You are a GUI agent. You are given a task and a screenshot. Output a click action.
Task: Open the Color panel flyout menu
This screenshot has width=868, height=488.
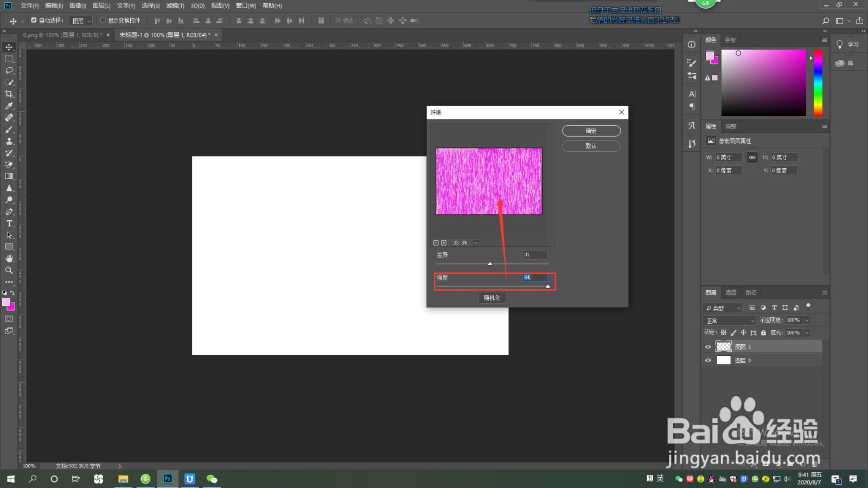tap(824, 40)
